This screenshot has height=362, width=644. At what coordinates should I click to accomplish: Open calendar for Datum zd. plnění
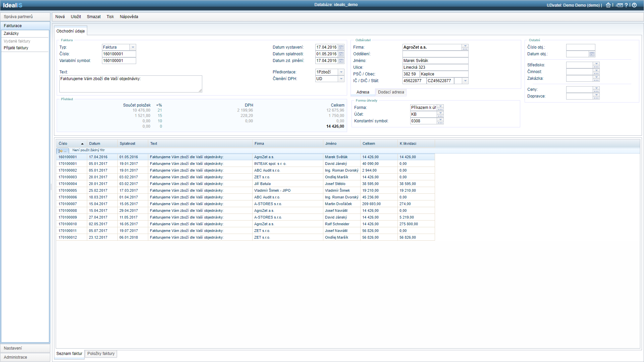[x=341, y=61]
